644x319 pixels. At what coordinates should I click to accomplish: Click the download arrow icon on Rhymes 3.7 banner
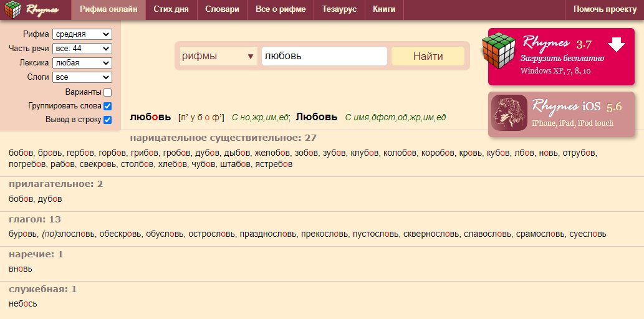click(x=617, y=44)
